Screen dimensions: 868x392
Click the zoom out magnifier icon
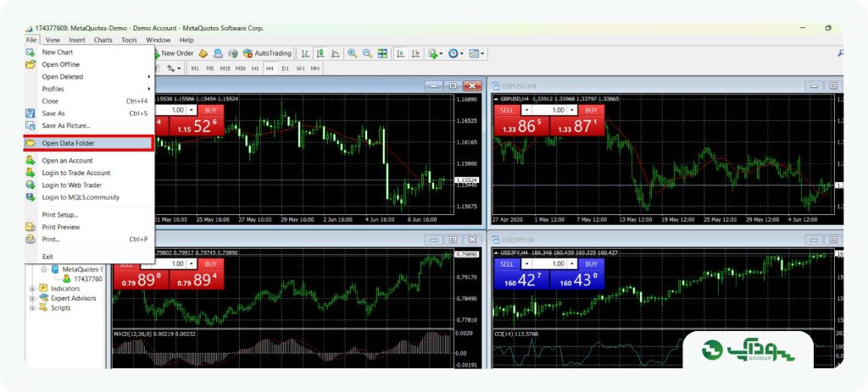tap(367, 53)
